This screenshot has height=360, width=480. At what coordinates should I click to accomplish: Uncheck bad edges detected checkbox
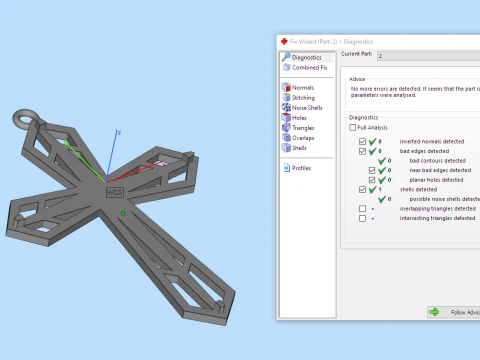362,151
